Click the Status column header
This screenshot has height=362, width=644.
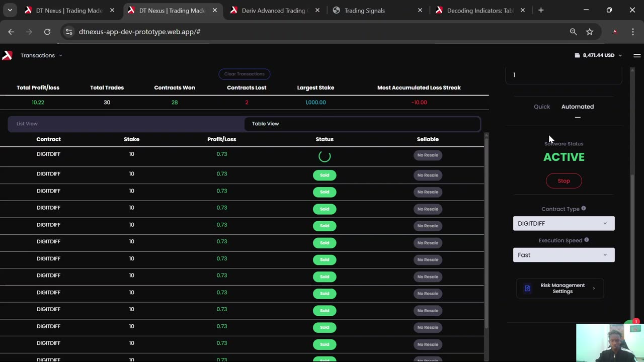point(325,139)
